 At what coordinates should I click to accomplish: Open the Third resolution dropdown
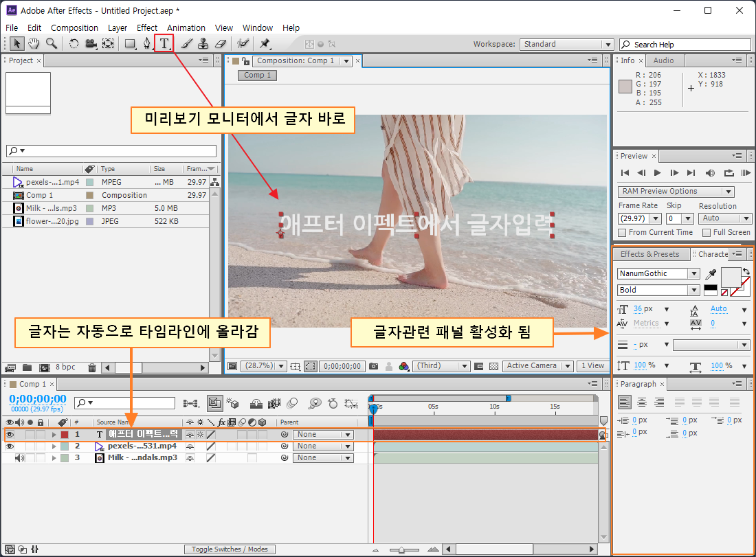441,366
